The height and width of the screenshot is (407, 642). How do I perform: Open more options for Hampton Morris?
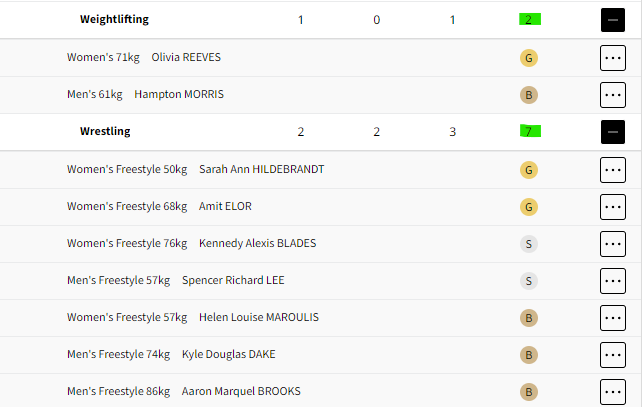pos(613,95)
